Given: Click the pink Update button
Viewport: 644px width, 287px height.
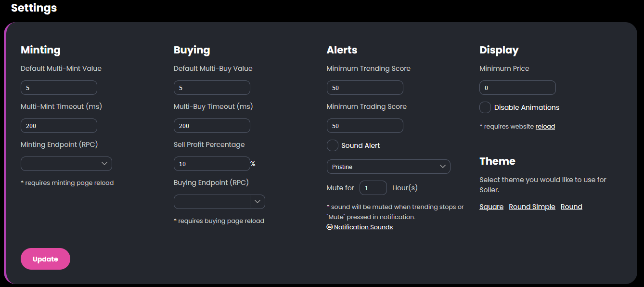Looking at the screenshot, I should [45, 259].
